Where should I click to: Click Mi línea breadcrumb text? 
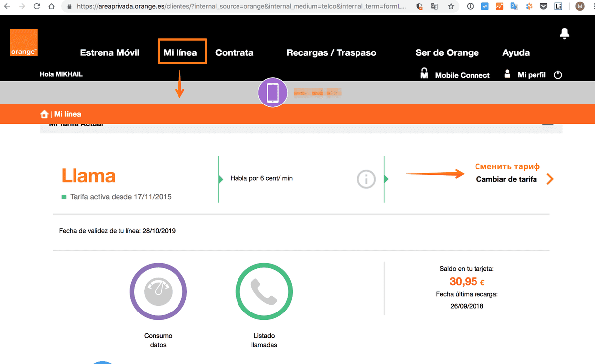click(67, 114)
